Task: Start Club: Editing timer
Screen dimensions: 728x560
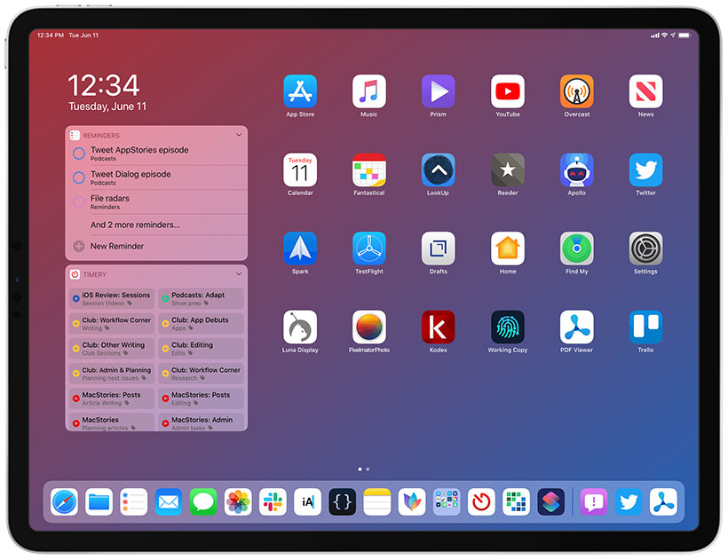Action: [x=202, y=349]
